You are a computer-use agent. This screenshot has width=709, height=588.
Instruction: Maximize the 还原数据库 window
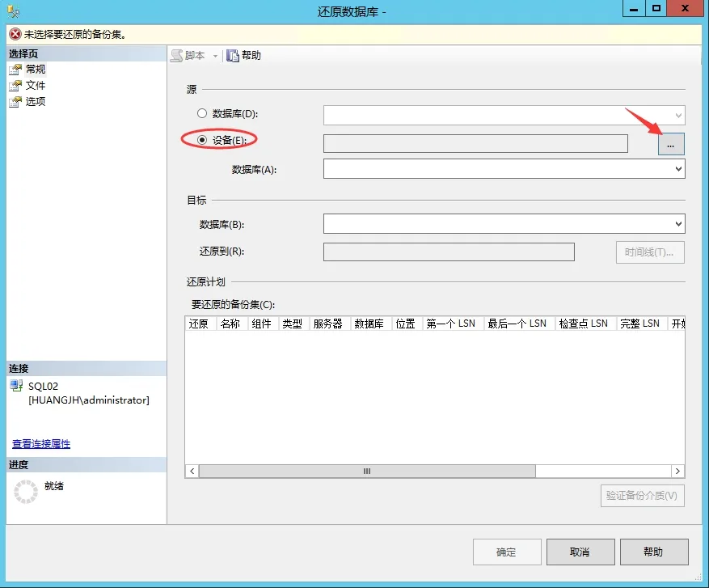656,9
